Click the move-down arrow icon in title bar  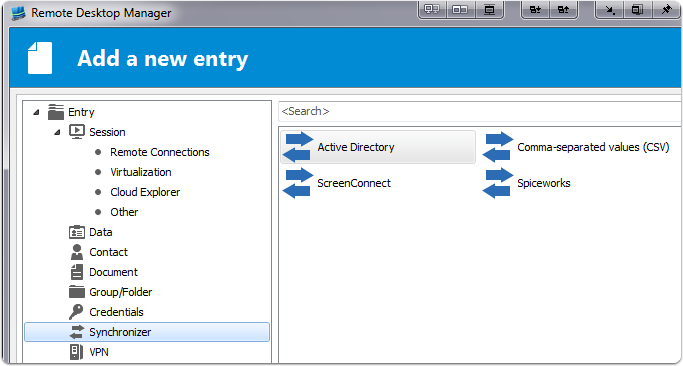[535, 10]
